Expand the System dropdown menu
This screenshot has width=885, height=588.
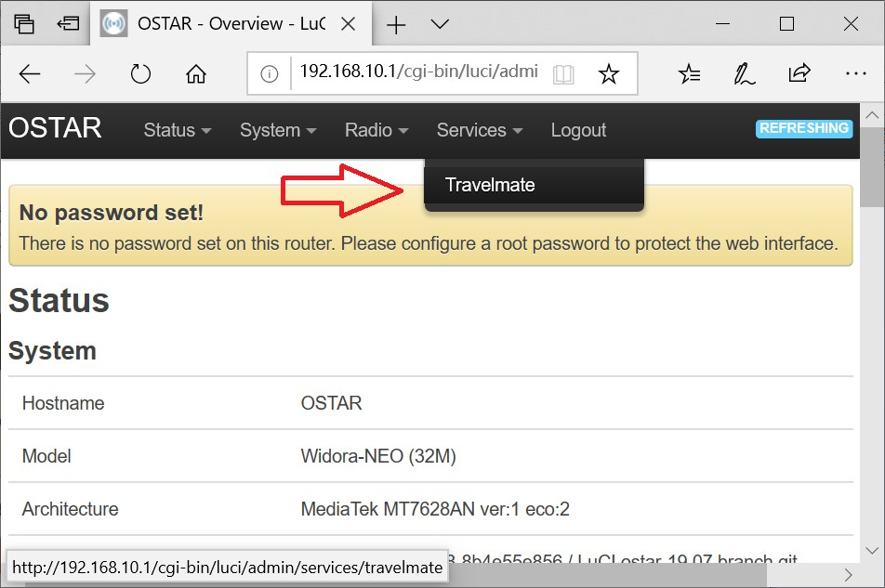(278, 130)
